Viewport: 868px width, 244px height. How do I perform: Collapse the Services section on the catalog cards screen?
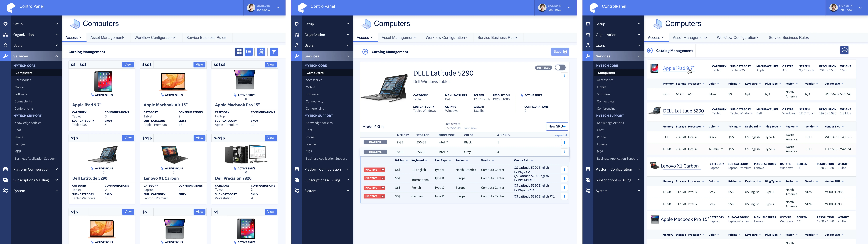tap(57, 56)
